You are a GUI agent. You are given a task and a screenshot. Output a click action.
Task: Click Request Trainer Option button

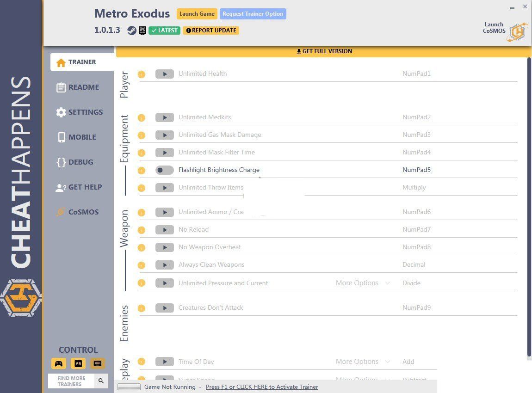click(253, 14)
